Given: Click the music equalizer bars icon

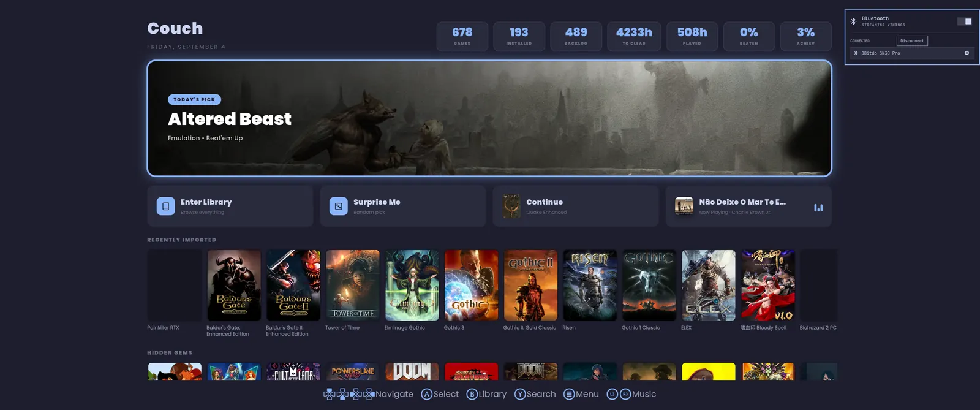Looking at the screenshot, I should click(x=818, y=208).
